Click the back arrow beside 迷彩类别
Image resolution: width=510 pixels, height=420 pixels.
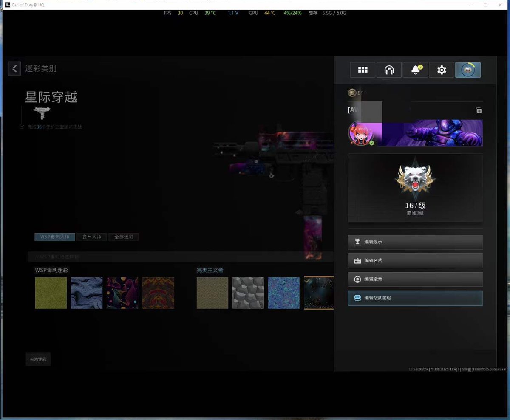pos(14,68)
